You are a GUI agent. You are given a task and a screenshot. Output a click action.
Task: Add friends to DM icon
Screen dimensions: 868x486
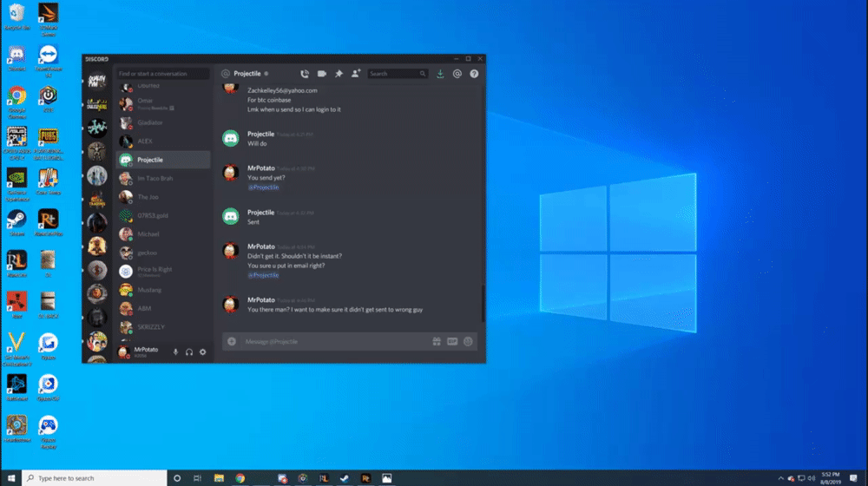[x=356, y=74]
